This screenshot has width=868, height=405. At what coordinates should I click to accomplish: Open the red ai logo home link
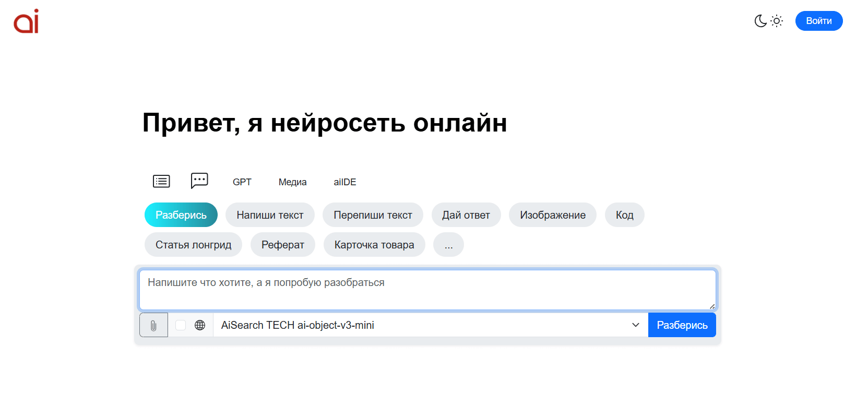(x=26, y=21)
